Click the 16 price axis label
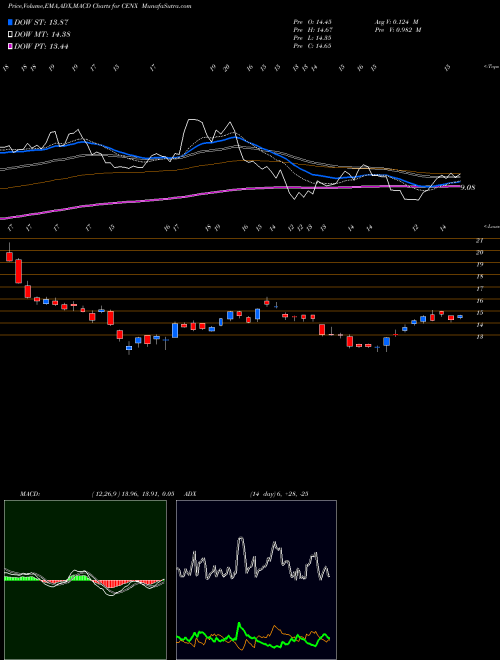The width and height of the screenshot is (500, 660). pyautogui.click(x=479, y=301)
